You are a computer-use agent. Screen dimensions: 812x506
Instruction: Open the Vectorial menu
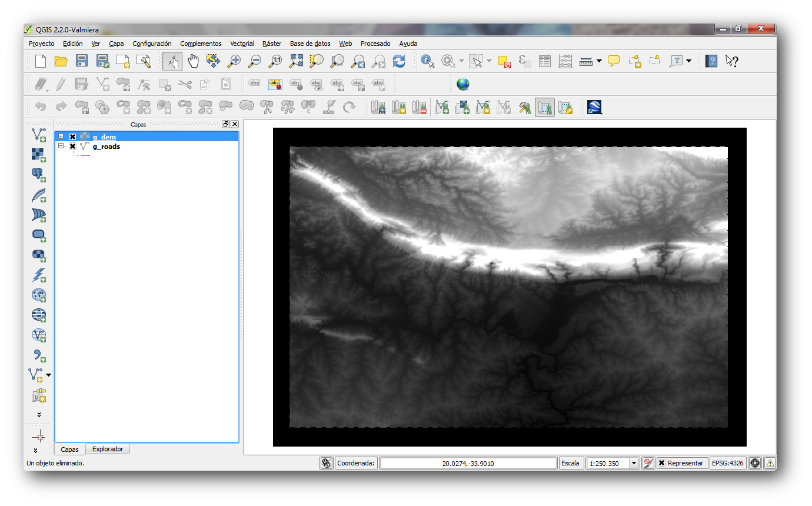click(242, 44)
